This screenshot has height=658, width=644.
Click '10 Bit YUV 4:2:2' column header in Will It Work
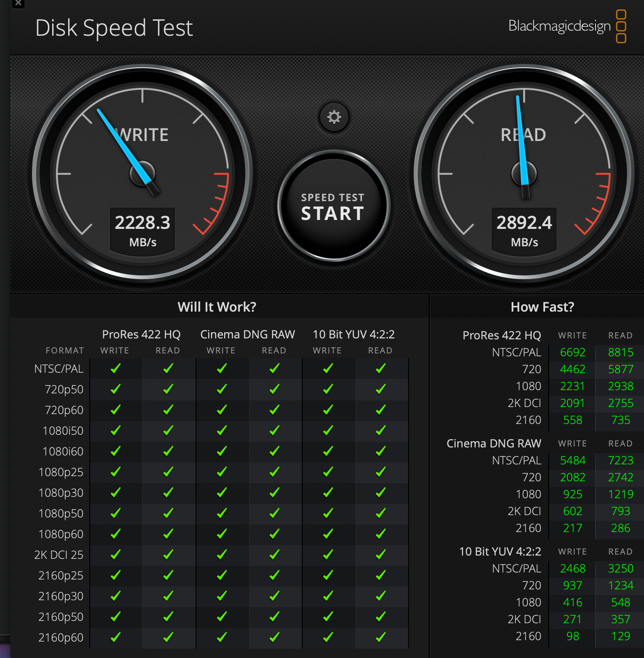pyautogui.click(x=354, y=334)
